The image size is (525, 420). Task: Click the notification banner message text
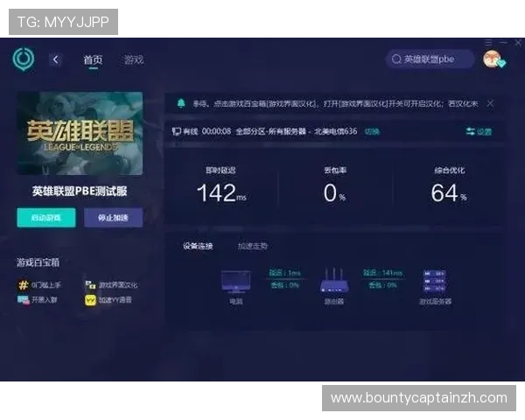pyautogui.click(x=335, y=103)
